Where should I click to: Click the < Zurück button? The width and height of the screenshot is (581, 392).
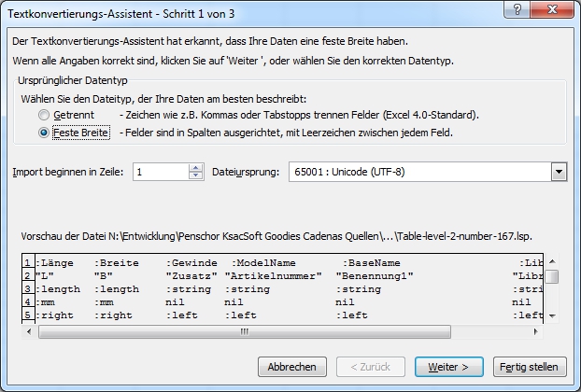pos(371,367)
